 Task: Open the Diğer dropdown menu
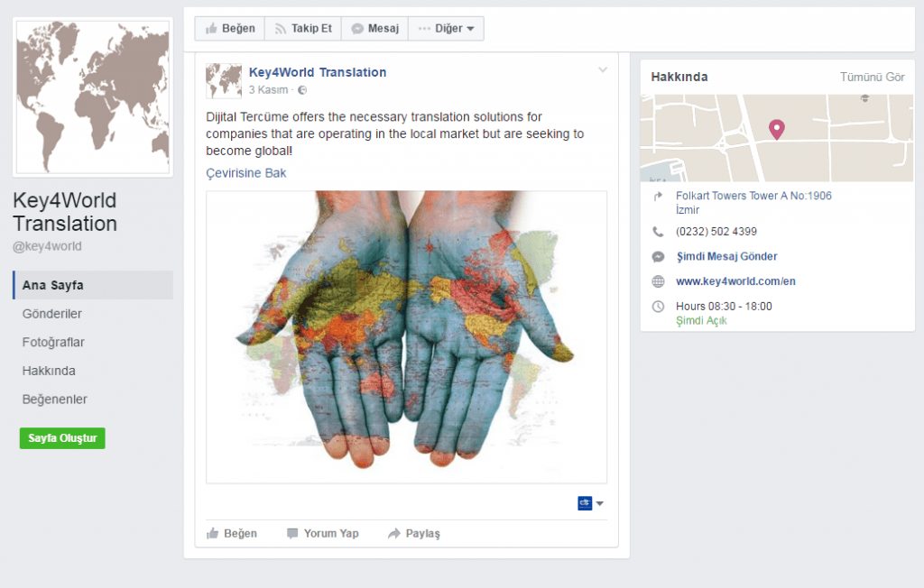(446, 28)
